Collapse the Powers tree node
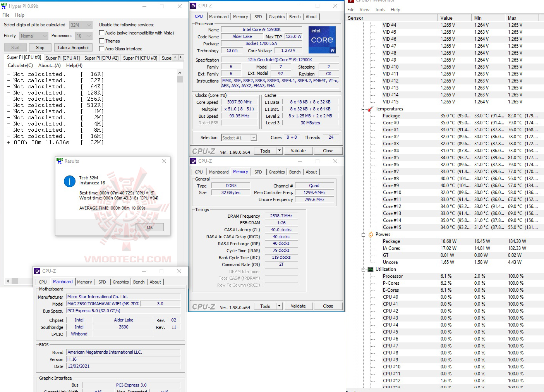The height and width of the screenshot is (392, 544). tap(364, 235)
